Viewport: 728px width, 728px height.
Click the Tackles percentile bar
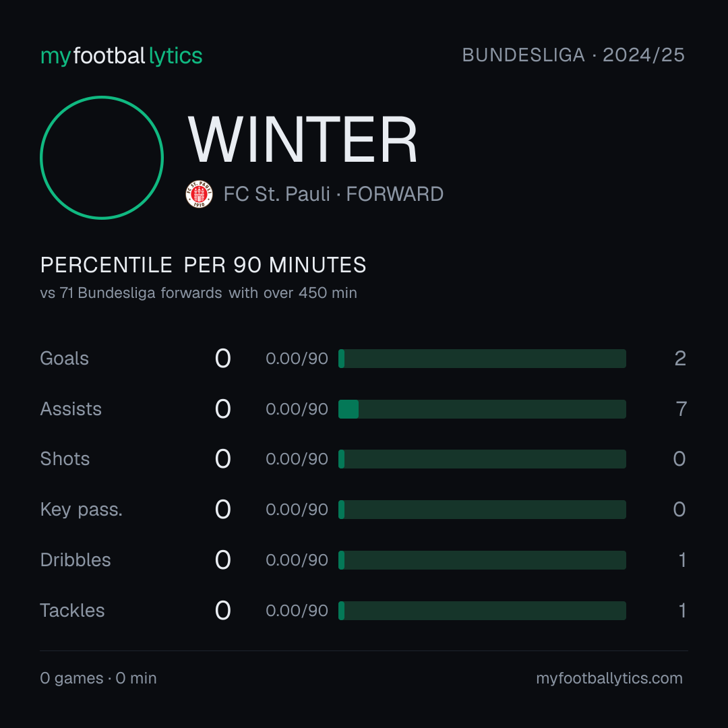(x=482, y=611)
